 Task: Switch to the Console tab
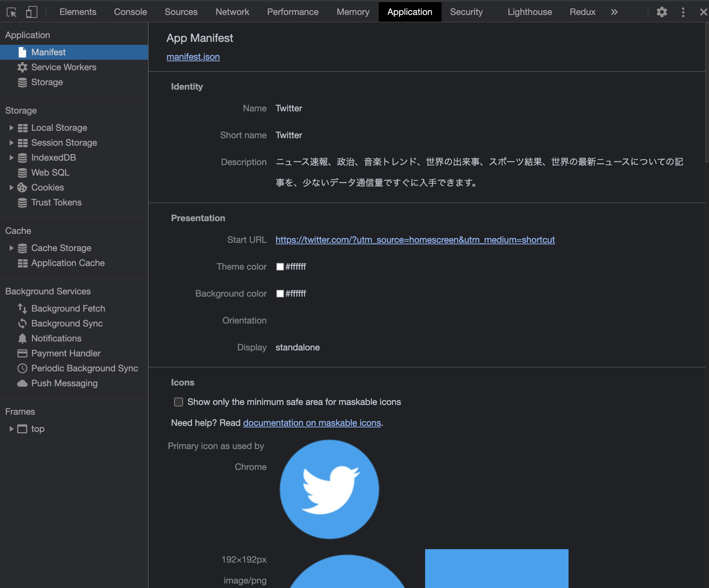130,12
